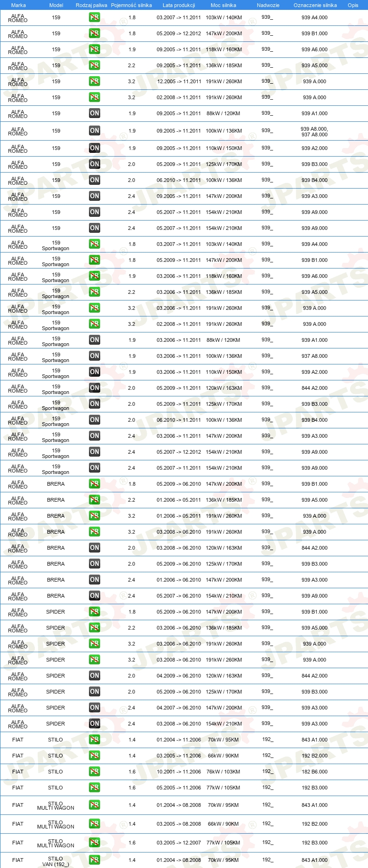Click production years '05.2007 -> 12.2012'
The height and width of the screenshot is (868, 368).
coord(179,452)
